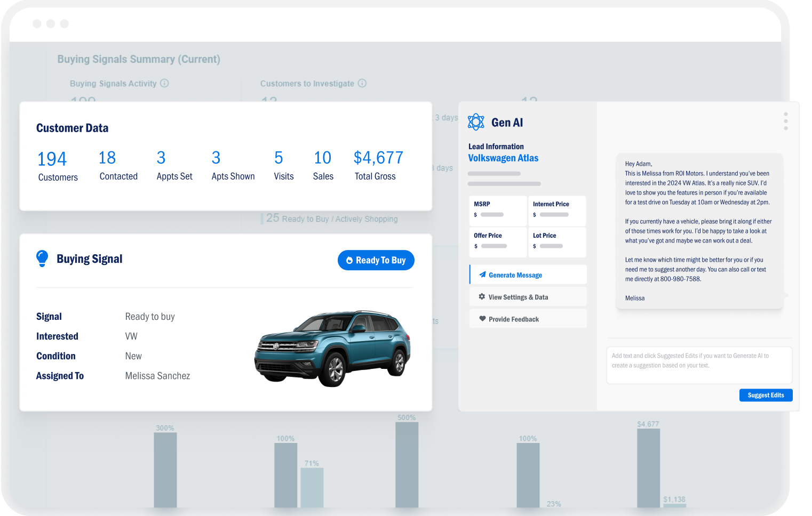Image resolution: width=812 pixels, height=516 pixels.
Task: Click the 'Ready to buy' signal value
Action: tap(150, 317)
